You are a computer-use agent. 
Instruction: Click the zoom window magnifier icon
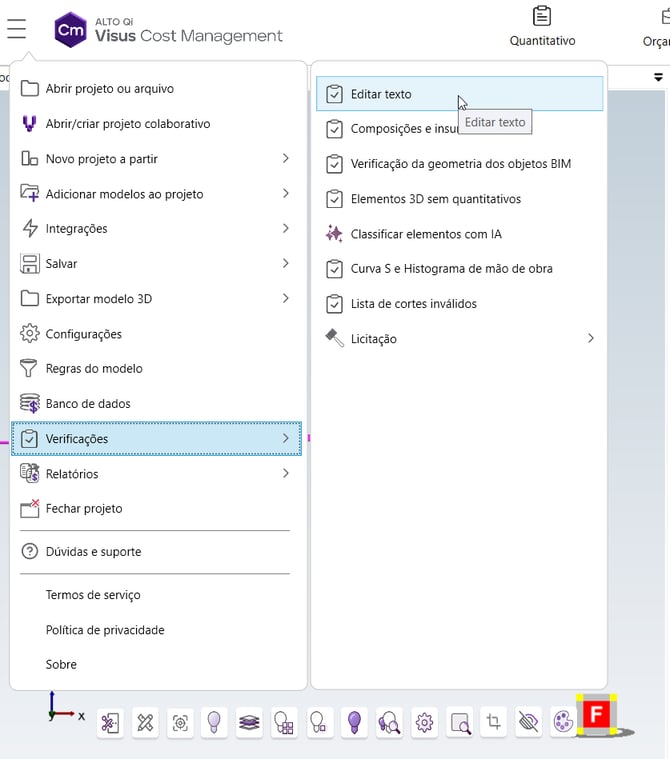(x=459, y=722)
